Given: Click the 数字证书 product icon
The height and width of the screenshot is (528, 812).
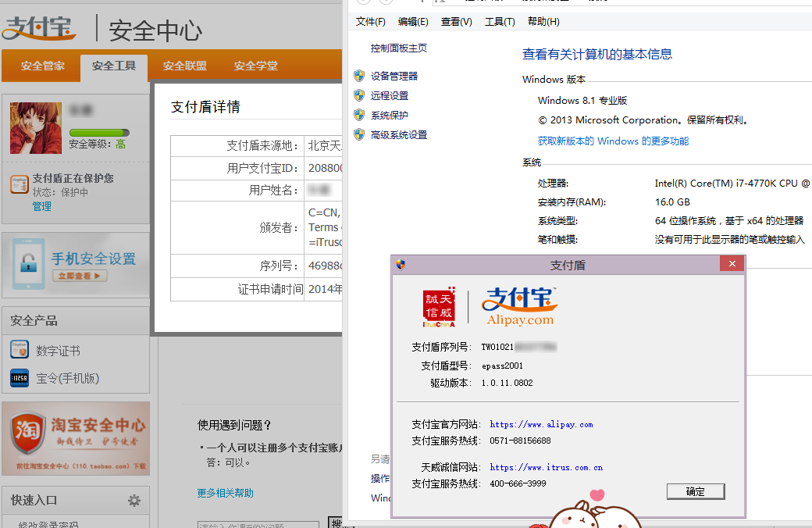Looking at the screenshot, I should (x=20, y=350).
